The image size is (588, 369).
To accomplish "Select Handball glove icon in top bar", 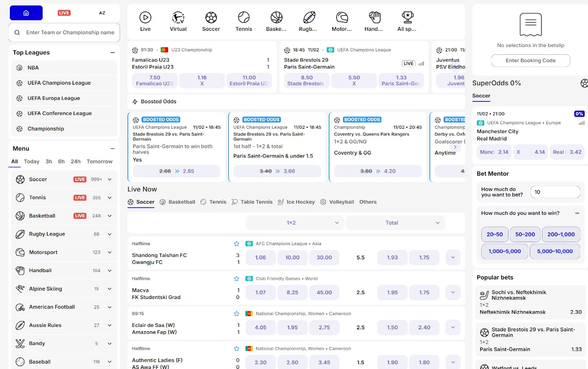I will point(374,18).
